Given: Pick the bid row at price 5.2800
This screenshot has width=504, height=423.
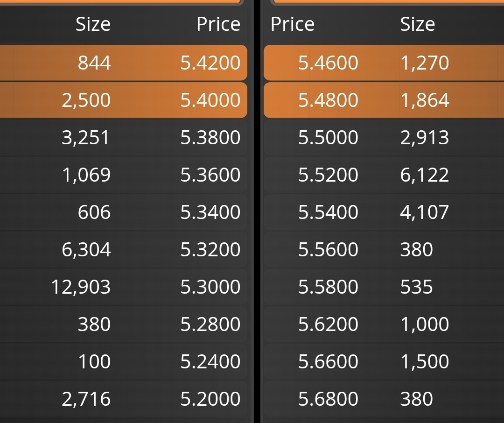Looking at the screenshot, I should pos(123,324).
